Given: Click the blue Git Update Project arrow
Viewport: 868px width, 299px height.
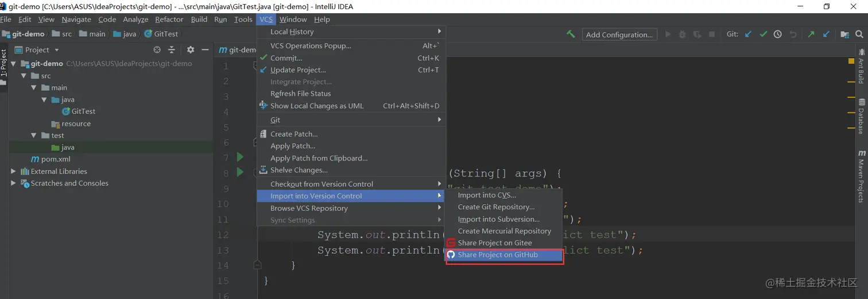Looking at the screenshot, I should (748, 34).
